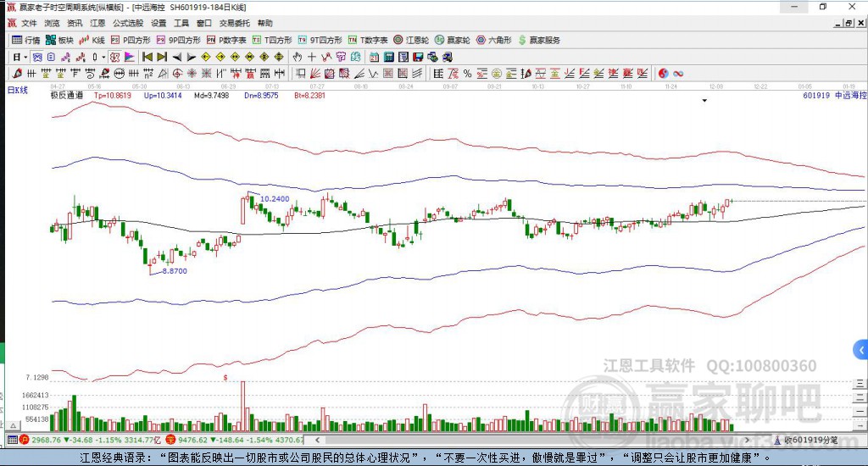Click the Shanghai index 2968.76 status entry

pyautogui.click(x=92, y=440)
